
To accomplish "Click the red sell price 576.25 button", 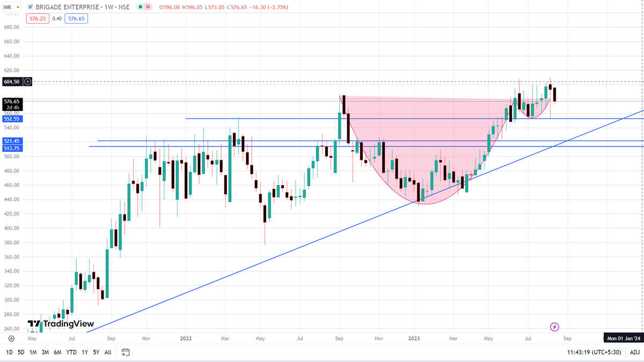I will pos(38,18).
